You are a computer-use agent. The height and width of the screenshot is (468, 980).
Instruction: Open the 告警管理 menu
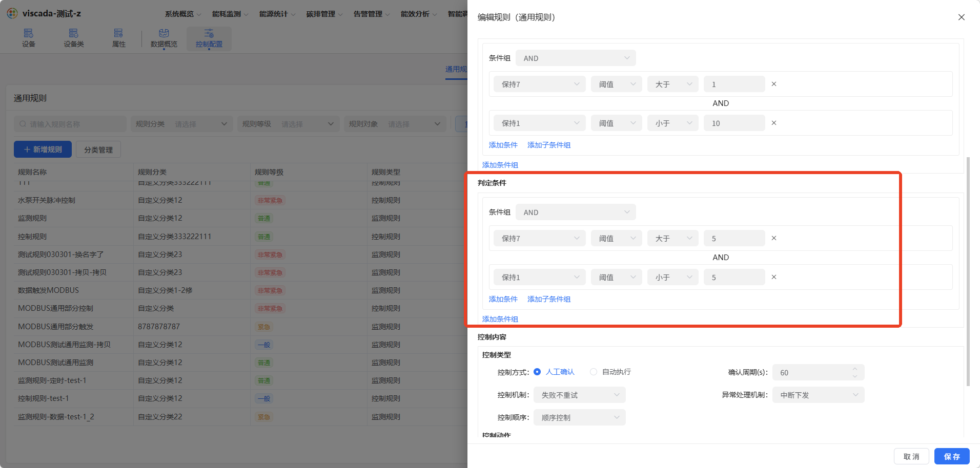(372, 14)
